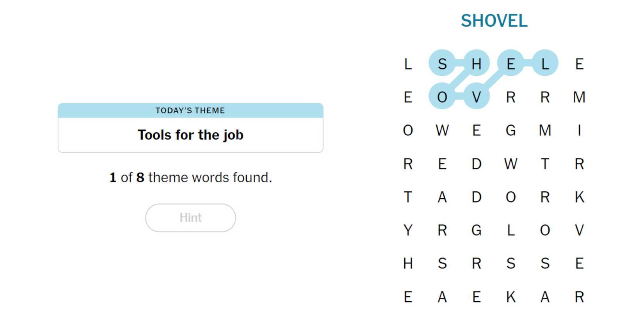This screenshot has height=322, width=644.
Task: Select the highlighted S letter in SHOVEL
Action: point(442,63)
